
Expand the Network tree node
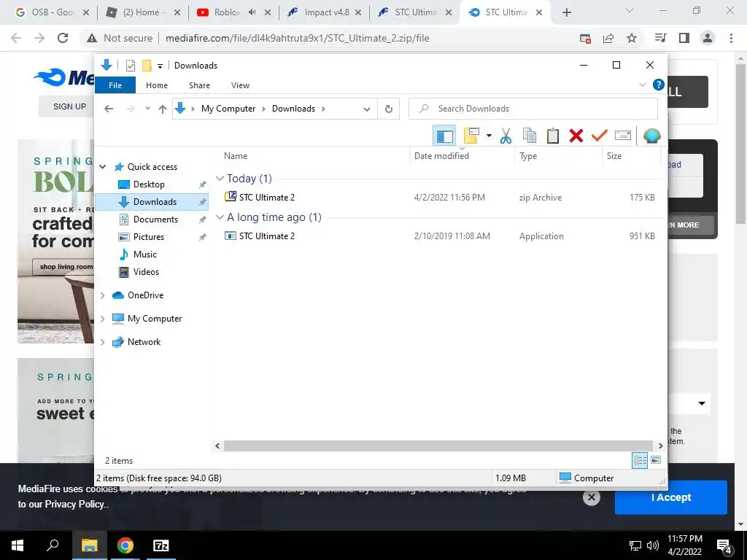(102, 342)
